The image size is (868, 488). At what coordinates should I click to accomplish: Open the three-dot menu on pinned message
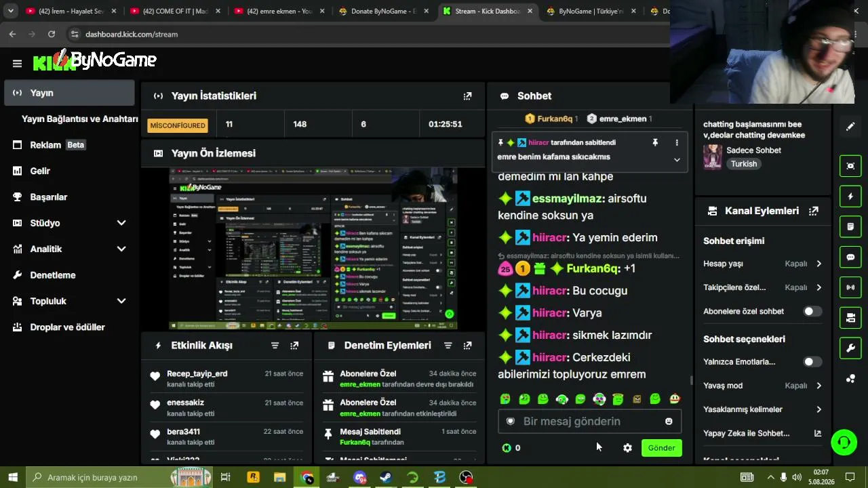point(676,143)
